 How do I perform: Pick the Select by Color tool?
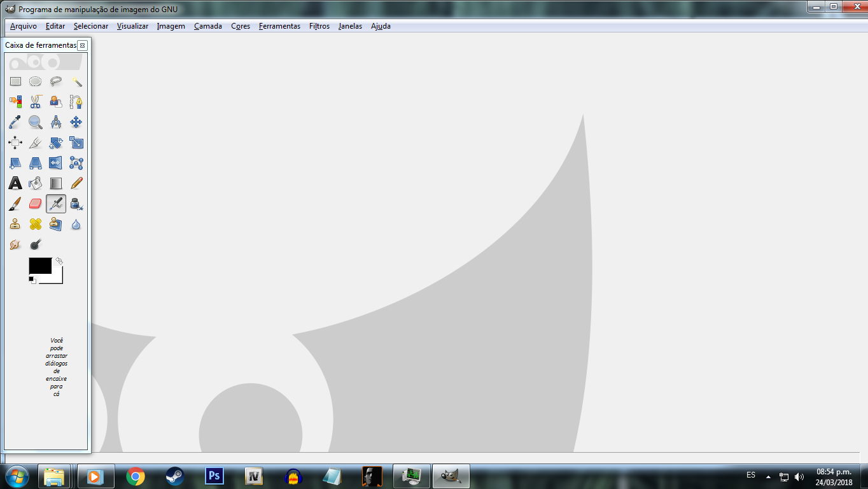pyautogui.click(x=15, y=102)
